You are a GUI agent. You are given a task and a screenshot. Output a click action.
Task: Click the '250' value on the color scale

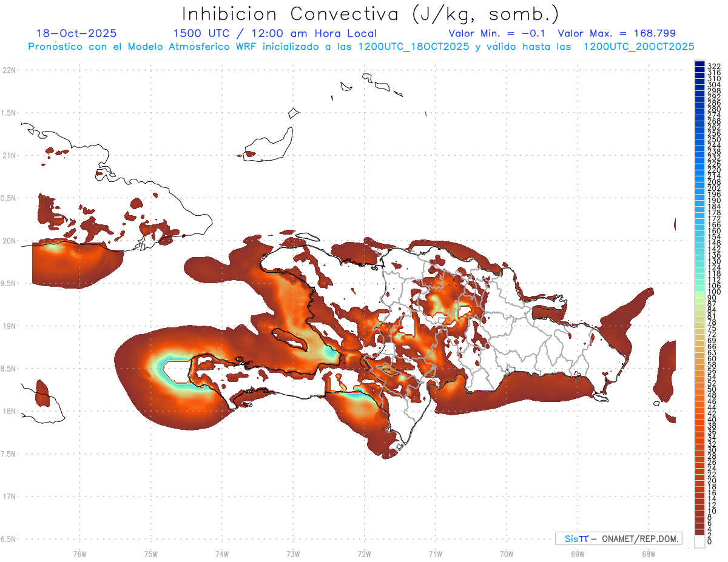[x=713, y=139]
